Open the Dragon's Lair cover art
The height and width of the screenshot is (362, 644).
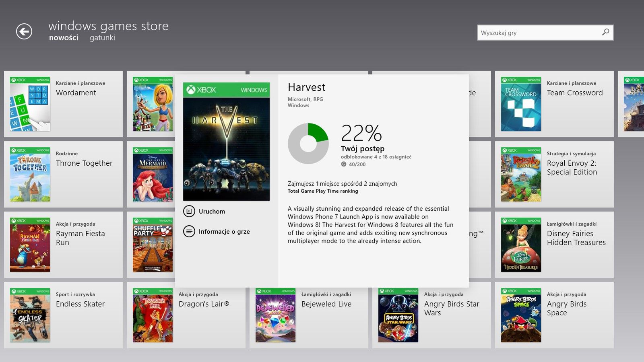153,315
